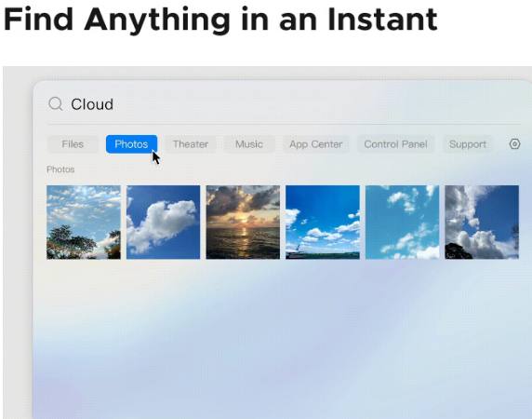This screenshot has height=419, width=532.
Task: Select the Files filter tab
Action: tap(73, 144)
